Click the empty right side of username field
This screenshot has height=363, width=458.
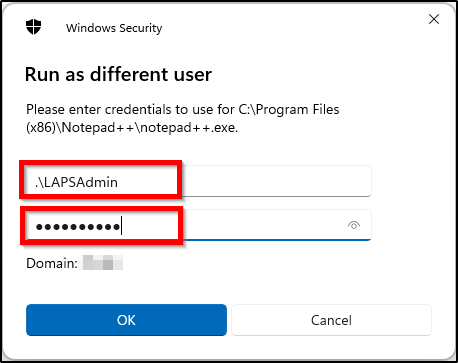point(277,181)
